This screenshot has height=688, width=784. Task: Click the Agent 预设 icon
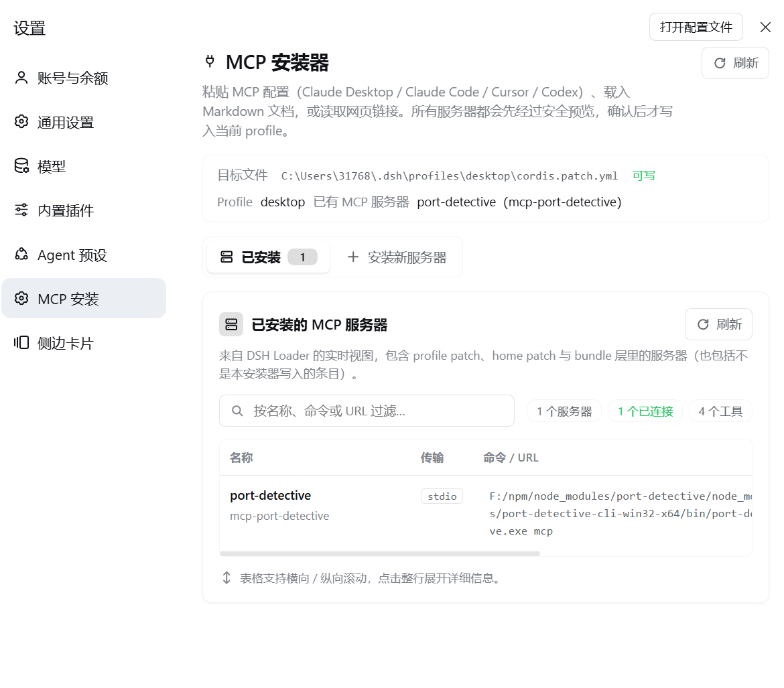21,254
